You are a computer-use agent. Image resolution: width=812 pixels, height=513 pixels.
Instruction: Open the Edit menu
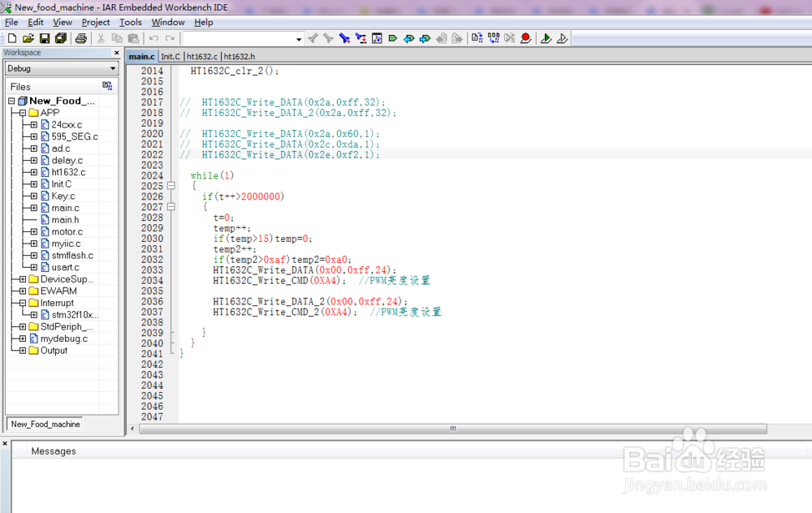(x=36, y=22)
